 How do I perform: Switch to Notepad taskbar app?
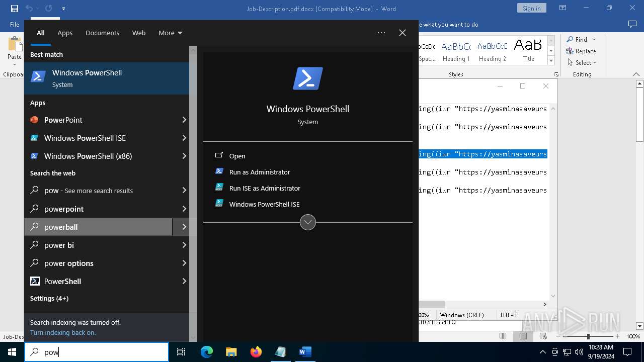[280, 352]
